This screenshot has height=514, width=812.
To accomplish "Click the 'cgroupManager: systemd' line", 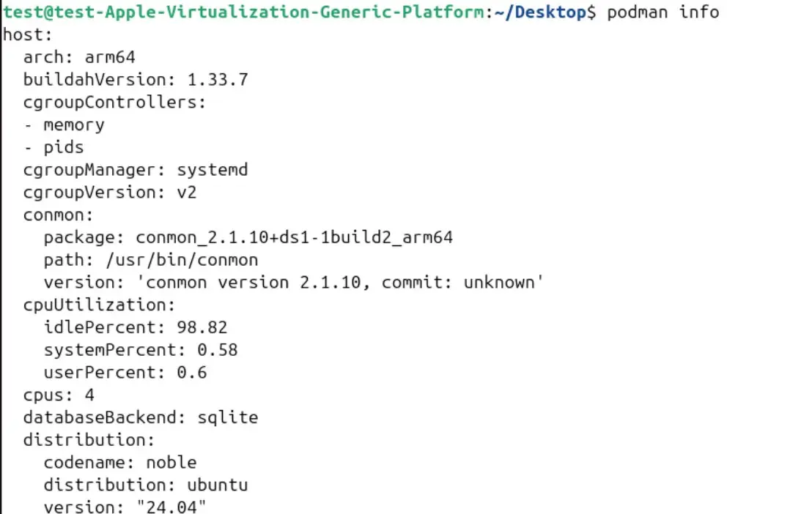I will tap(136, 170).
